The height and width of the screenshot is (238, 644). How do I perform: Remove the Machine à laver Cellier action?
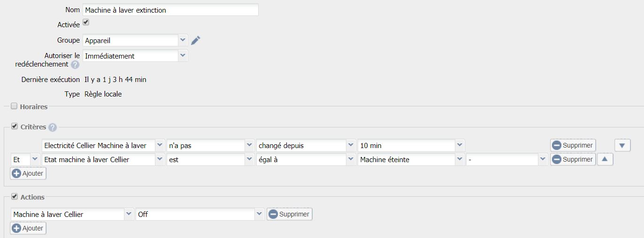(x=290, y=214)
